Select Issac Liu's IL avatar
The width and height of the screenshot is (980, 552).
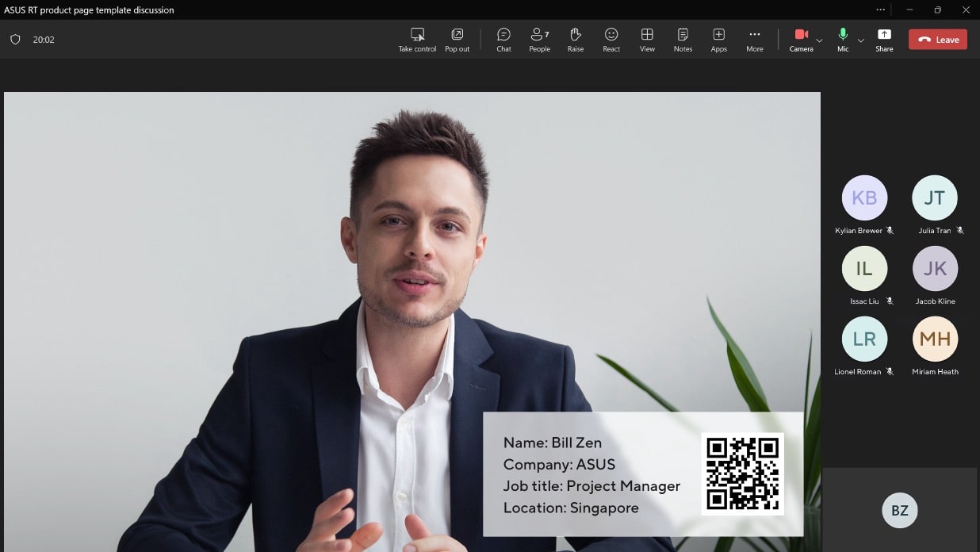pyautogui.click(x=864, y=269)
